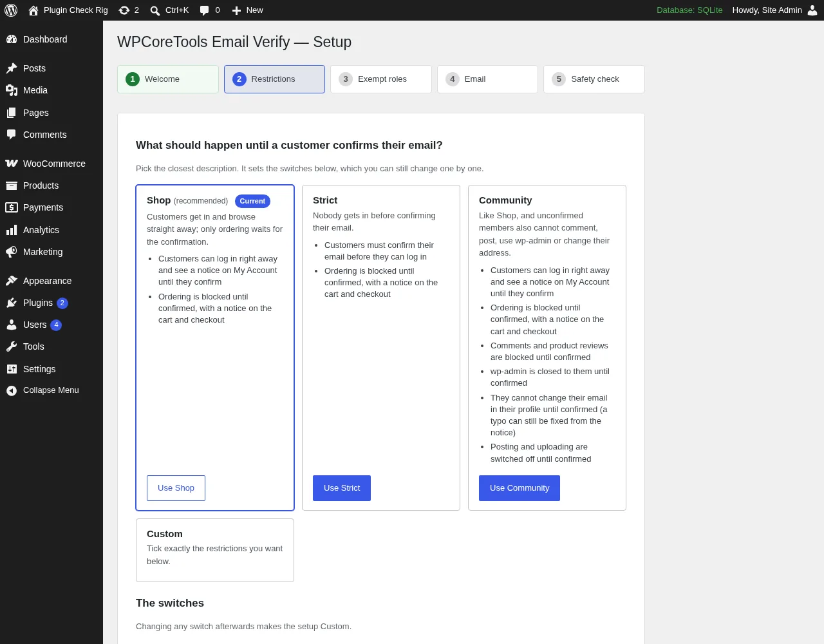
Task: Click the Current badge on the Shop card
Action: tap(252, 201)
